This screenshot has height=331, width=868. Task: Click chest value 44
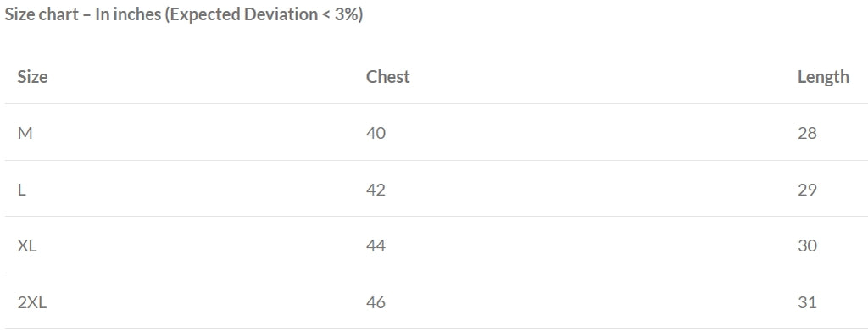tap(376, 245)
